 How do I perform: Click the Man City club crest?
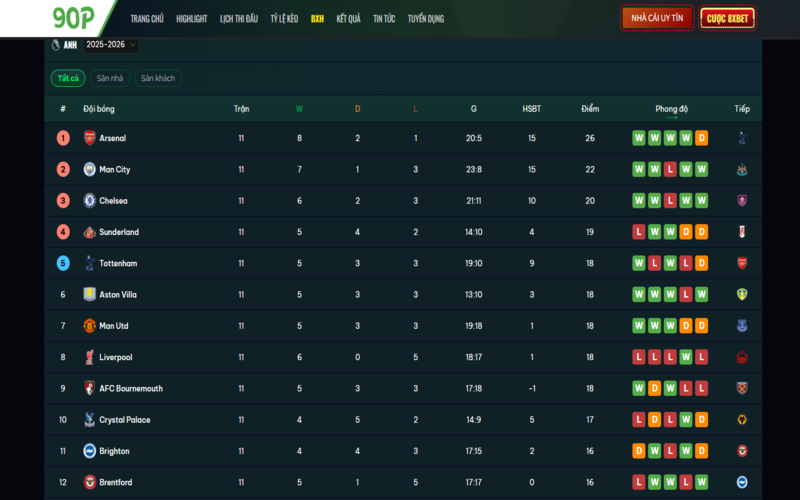click(x=90, y=169)
